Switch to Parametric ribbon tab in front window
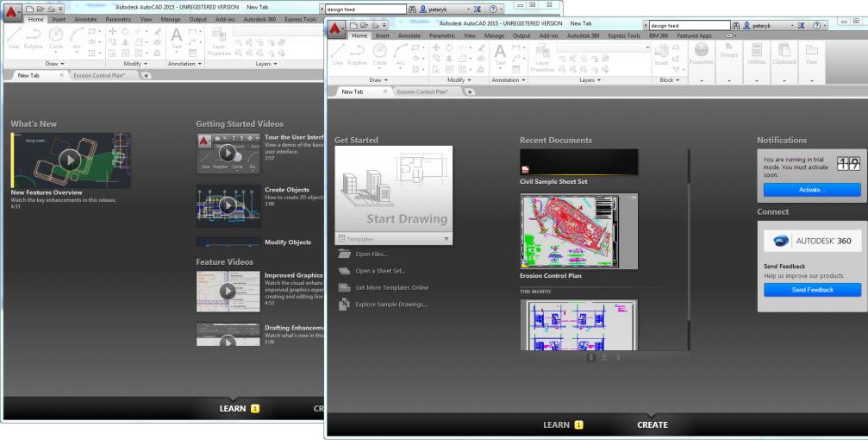Screen dimensions: 868x440 pyautogui.click(x=441, y=35)
